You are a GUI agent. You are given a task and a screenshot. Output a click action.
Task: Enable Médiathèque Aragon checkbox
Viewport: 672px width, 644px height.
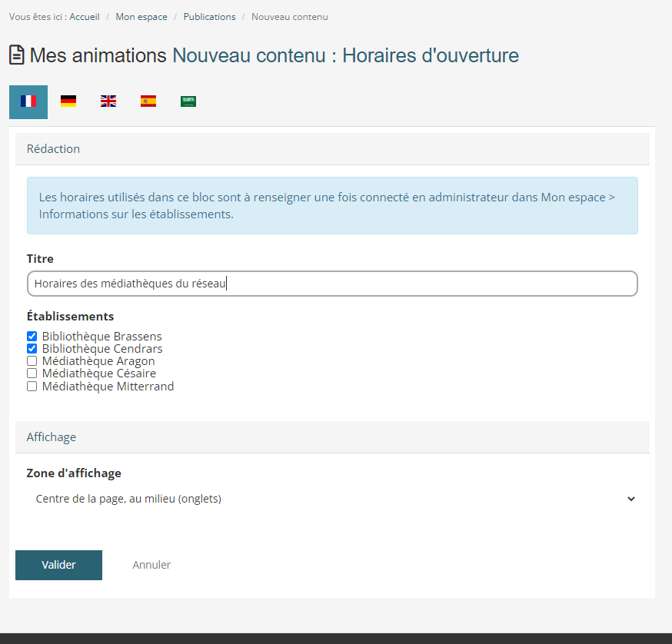(32, 361)
